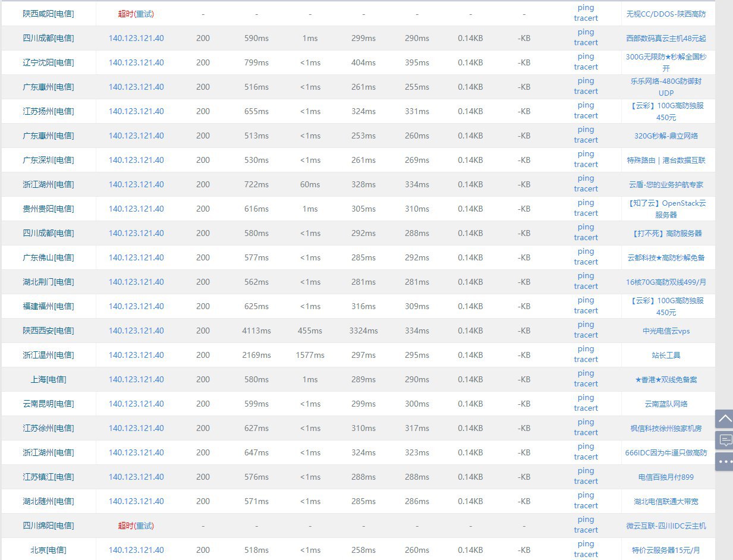Click the three-dots more options icon
733x560 pixels.
pyautogui.click(x=725, y=461)
